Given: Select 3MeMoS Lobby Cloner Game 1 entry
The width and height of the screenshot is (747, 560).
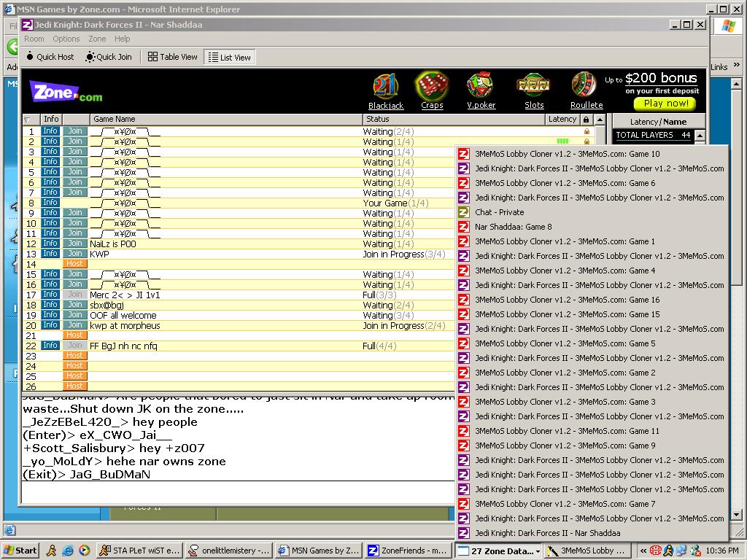Looking at the screenshot, I should pos(592,241).
